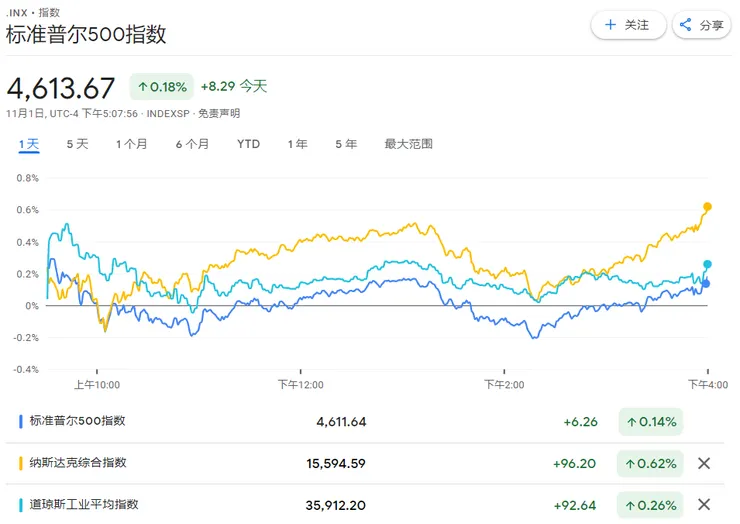Click the ↑0.62% badge in Nasdaq row

tap(650, 464)
